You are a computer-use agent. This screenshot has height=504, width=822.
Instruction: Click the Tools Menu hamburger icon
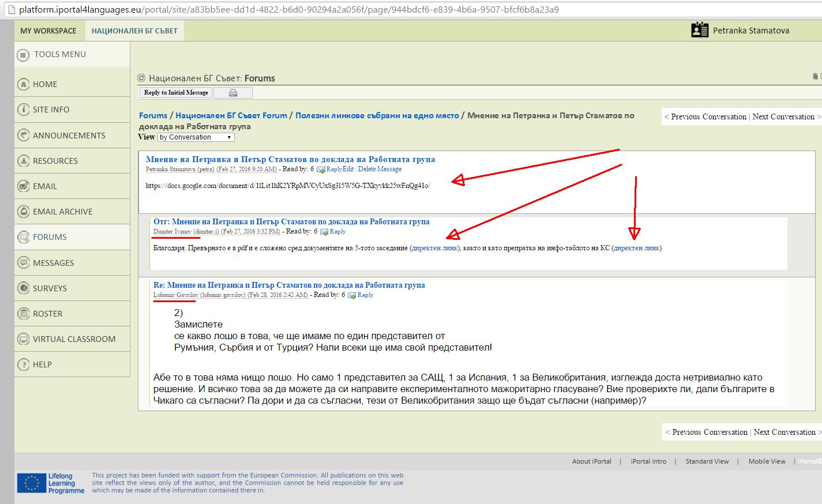[x=23, y=55]
